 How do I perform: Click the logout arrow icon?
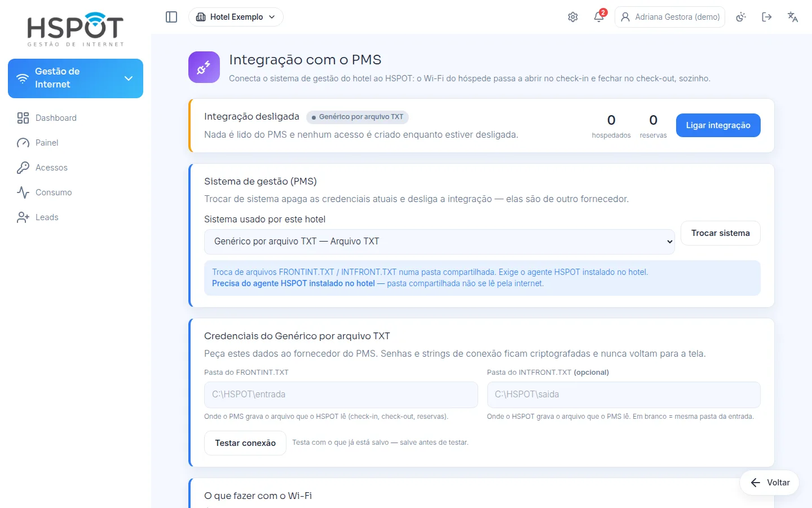tap(767, 17)
